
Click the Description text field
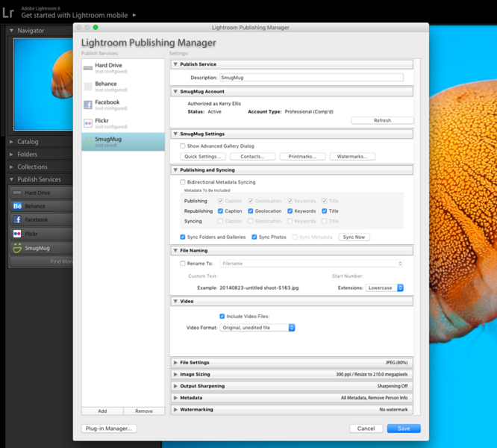point(310,78)
